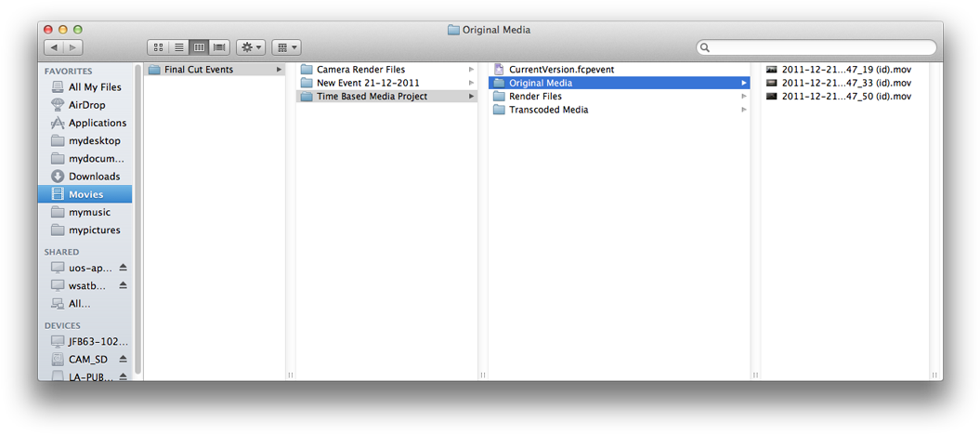The height and width of the screenshot is (434, 980).
Task: Select mydocum... folder in sidebar
Action: (85, 158)
